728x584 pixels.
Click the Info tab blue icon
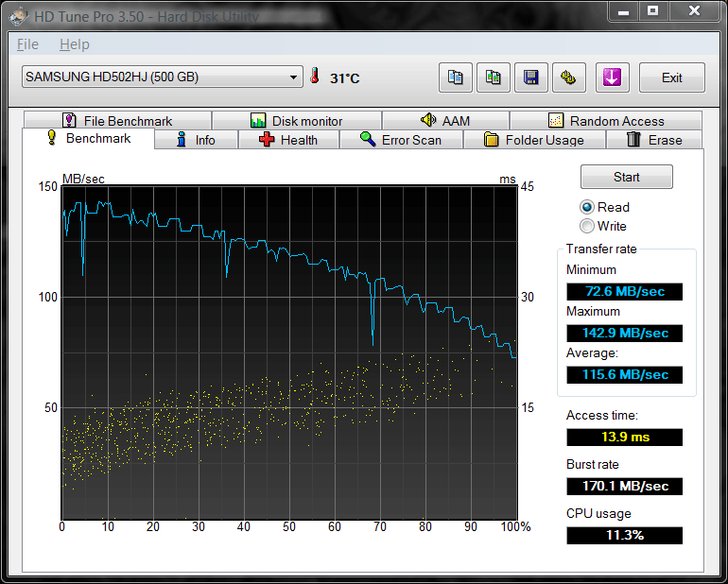coord(182,139)
